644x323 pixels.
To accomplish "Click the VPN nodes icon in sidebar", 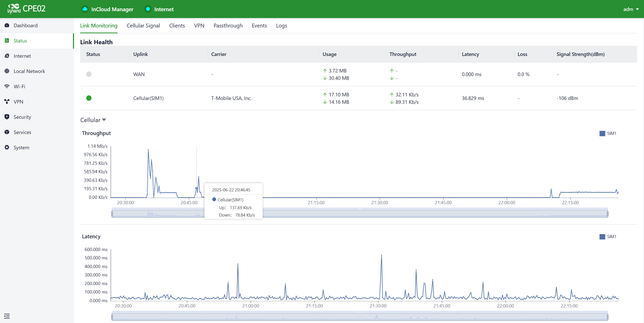I will coord(7,101).
